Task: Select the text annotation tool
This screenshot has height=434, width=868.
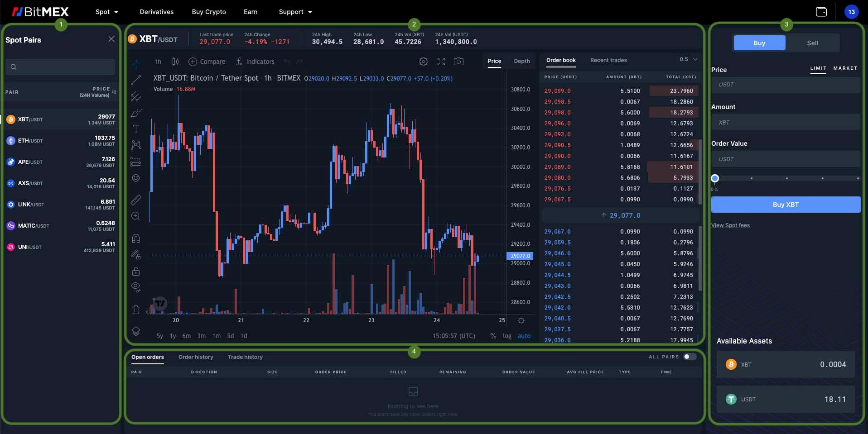Action: 136,129
